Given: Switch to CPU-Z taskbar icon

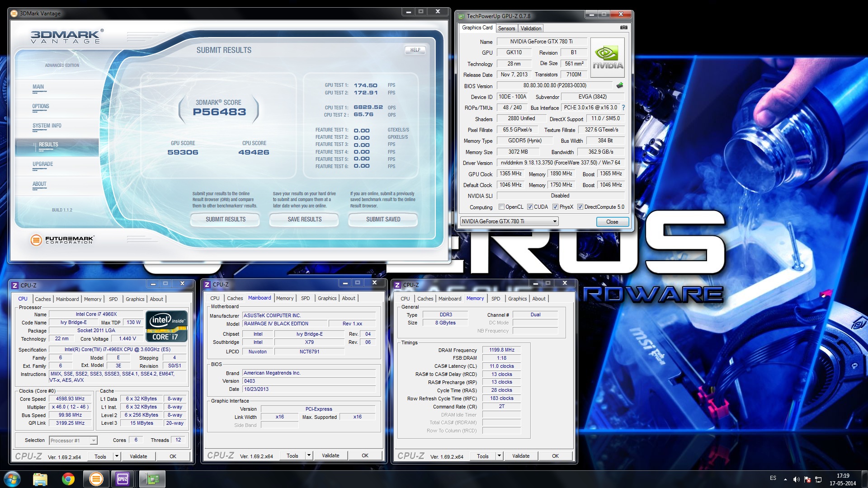Looking at the screenshot, I should (x=123, y=479).
